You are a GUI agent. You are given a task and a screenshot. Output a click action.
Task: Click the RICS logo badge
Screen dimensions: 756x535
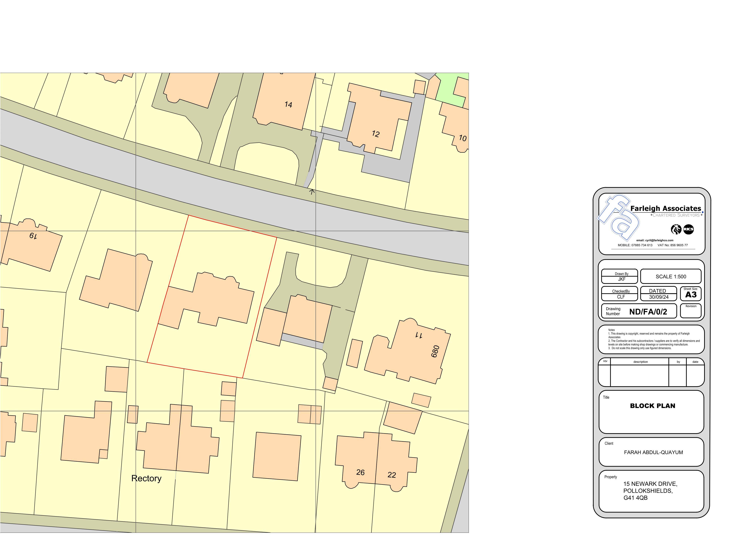[x=688, y=229]
